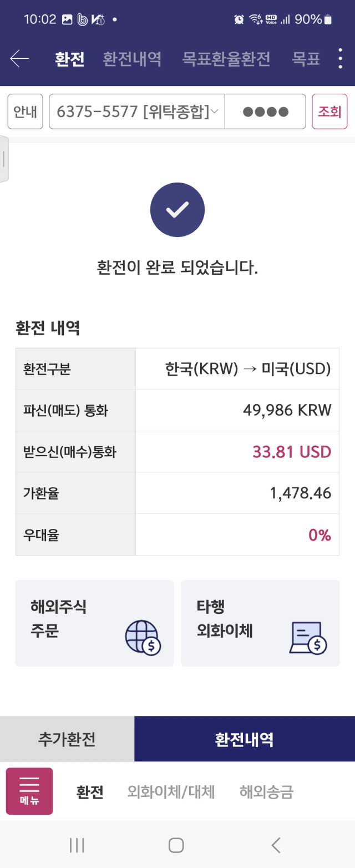Focus the masked password input field
The width and height of the screenshot is (355, 868).
[x=265, y=112]
